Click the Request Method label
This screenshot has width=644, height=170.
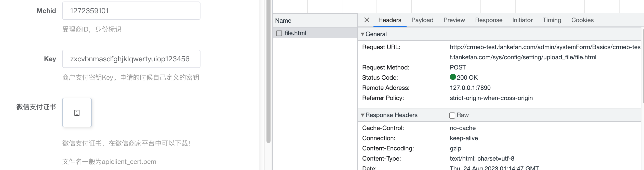386,67
